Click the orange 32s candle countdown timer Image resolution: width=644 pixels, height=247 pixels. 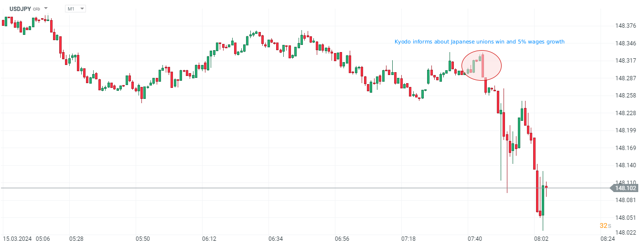click(x=605, y=226)
